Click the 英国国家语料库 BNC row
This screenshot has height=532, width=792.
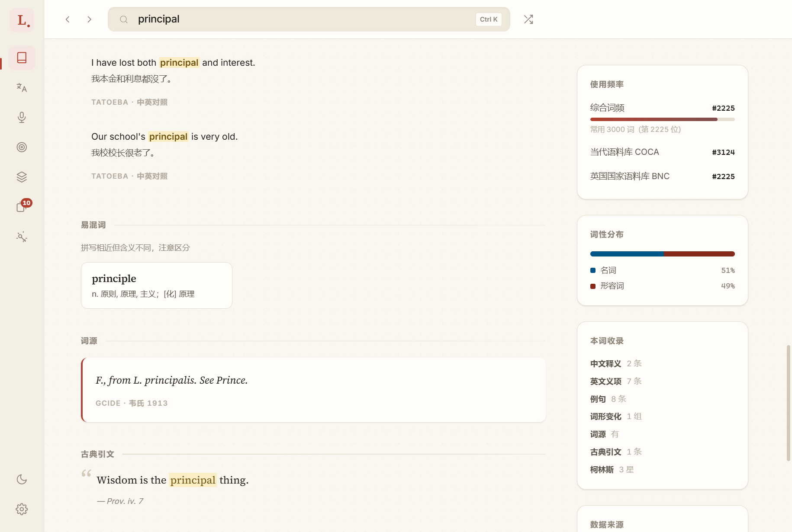[663, 176]
